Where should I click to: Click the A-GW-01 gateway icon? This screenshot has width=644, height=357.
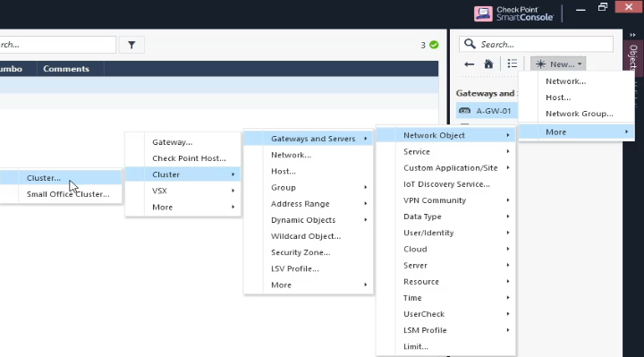click(x=464, y=111)
